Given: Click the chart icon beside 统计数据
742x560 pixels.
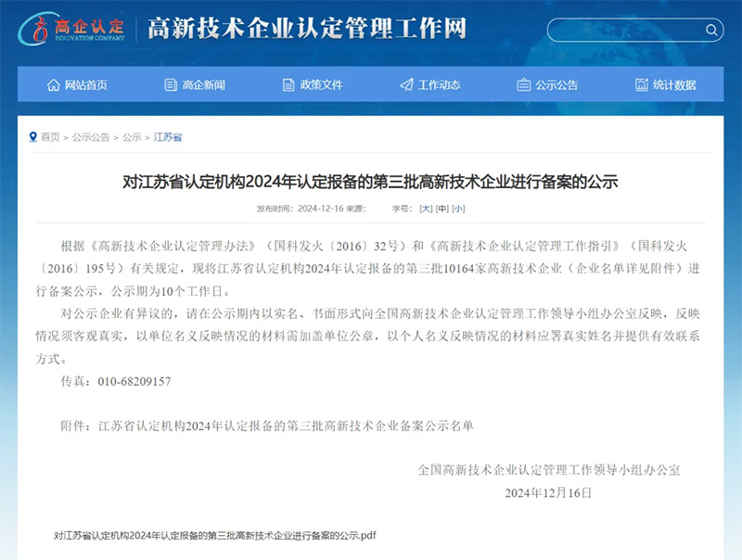Looking at the screenshot, I should click(641, 85).
